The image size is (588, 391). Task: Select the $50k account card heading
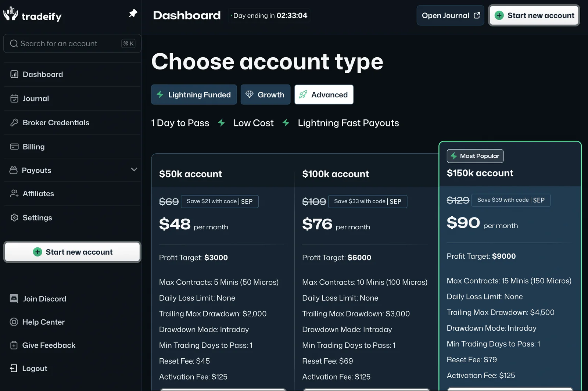[x=190, y=174]
